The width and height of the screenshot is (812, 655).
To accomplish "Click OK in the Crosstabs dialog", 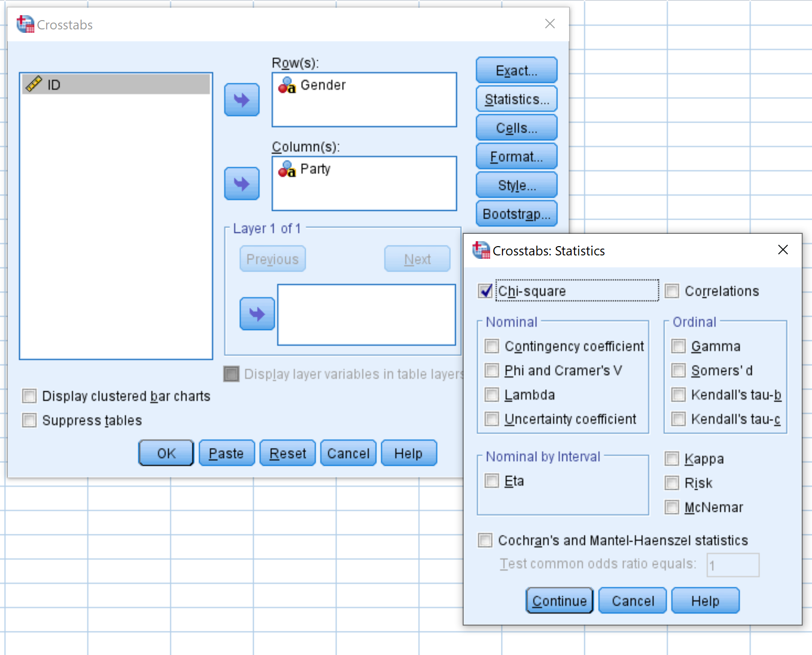I will tap(166, 453).
